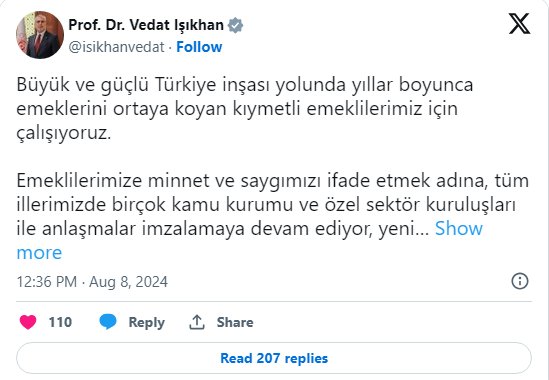Open the circled info icon
This screenshot has width=549, height=380.
[x=520, y=281]
